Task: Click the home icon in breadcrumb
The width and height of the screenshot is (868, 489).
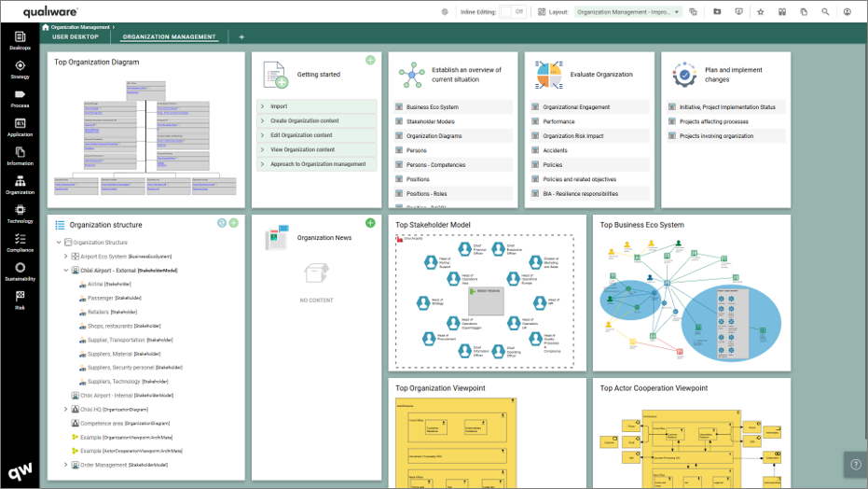Action: [x=46, y=26]
